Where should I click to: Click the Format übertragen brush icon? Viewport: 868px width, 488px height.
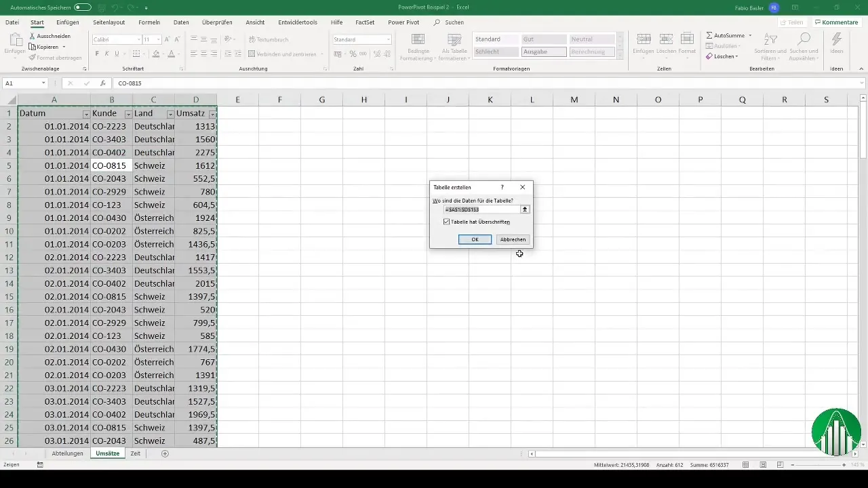33,58
